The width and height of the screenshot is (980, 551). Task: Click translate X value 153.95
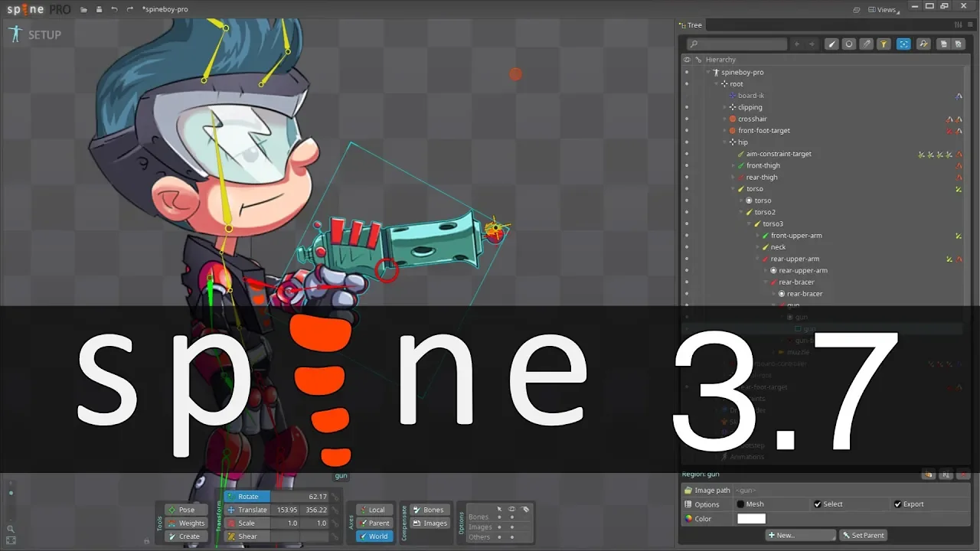click(x=286, y=510)
